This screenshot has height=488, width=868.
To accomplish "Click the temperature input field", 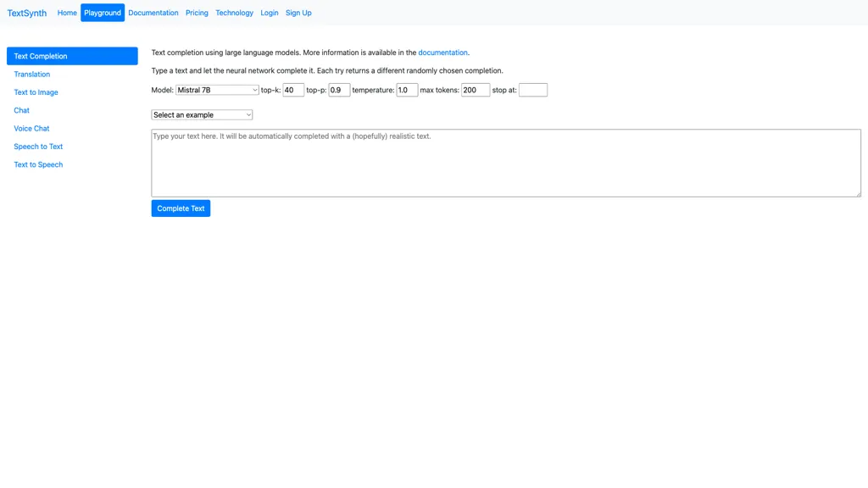I will pos(407,90).
